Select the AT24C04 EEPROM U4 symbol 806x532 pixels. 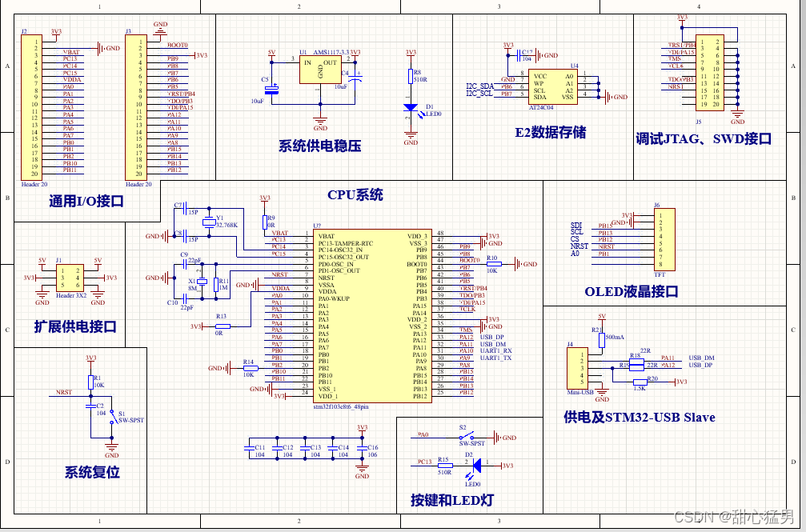[x=552, y=87]
